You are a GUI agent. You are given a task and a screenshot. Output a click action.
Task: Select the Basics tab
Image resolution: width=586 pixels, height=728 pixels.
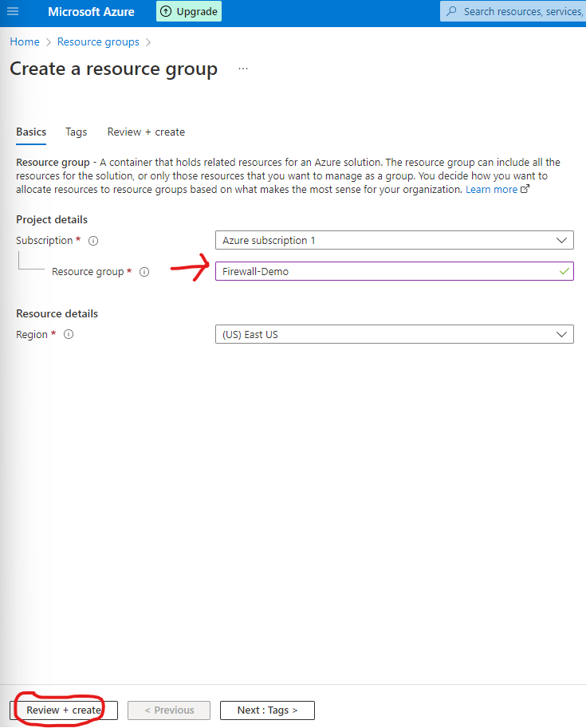tap(30, 132)
